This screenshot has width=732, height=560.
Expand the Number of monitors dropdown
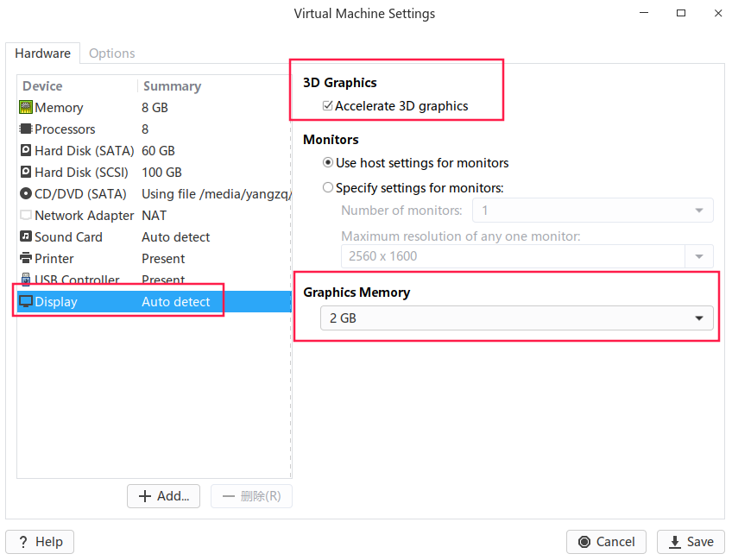[698, 211]
